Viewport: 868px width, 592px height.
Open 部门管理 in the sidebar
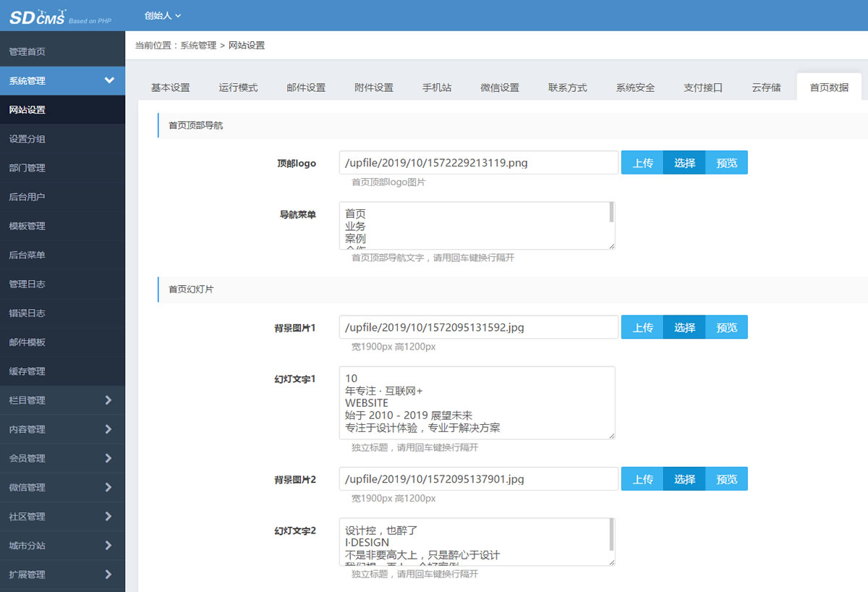[62, 168]
